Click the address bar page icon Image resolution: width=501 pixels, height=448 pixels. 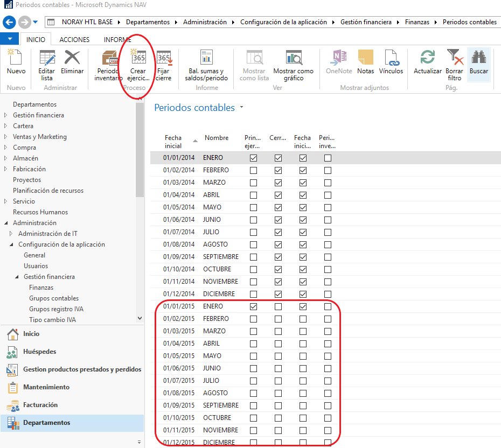[51, 23]
